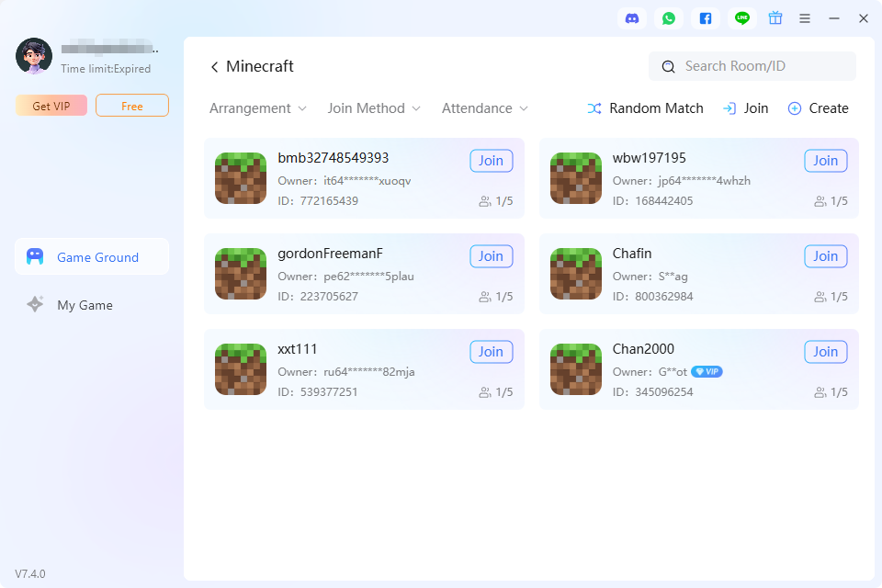Open the hamburger menu icon
This screenshot has width=882, height=588.
click(805, 18)
